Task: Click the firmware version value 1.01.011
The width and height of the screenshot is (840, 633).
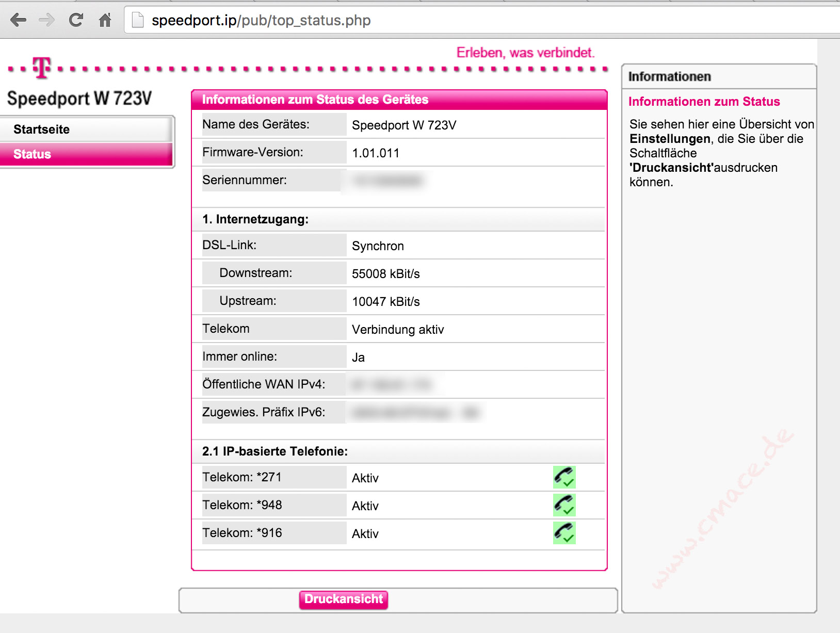Action: [376, 153]
